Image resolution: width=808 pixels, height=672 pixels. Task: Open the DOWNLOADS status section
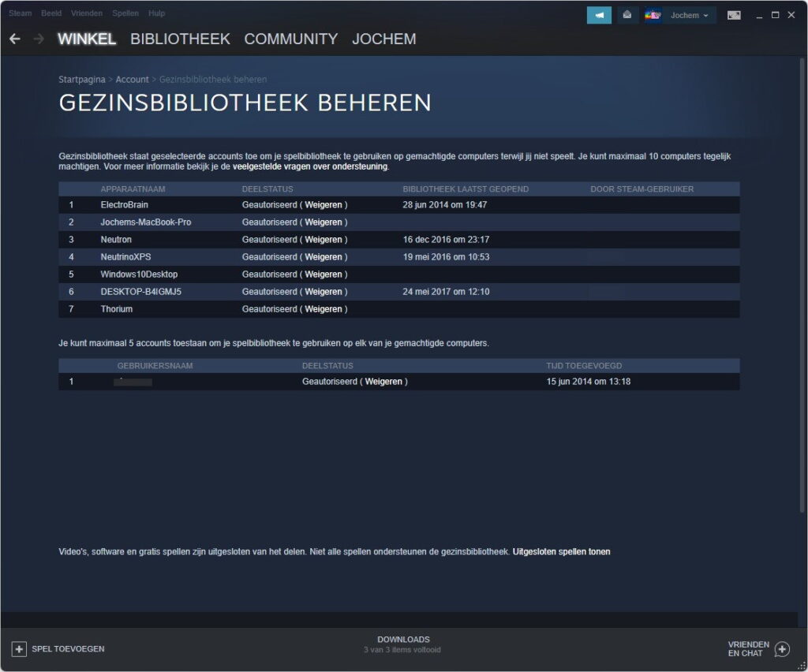pyautogui.click(x=403, y=644)
